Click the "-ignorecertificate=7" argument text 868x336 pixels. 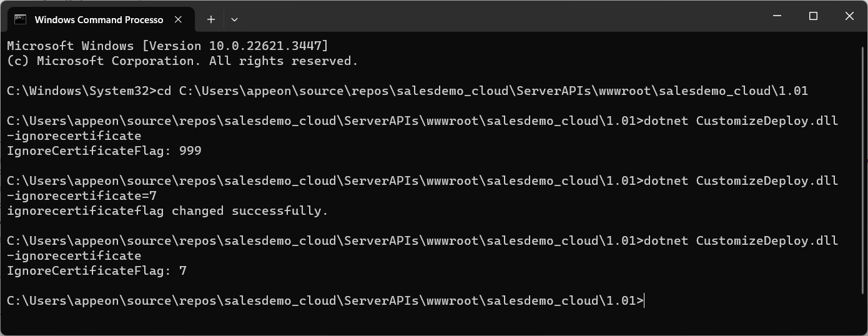coord(82,196)
